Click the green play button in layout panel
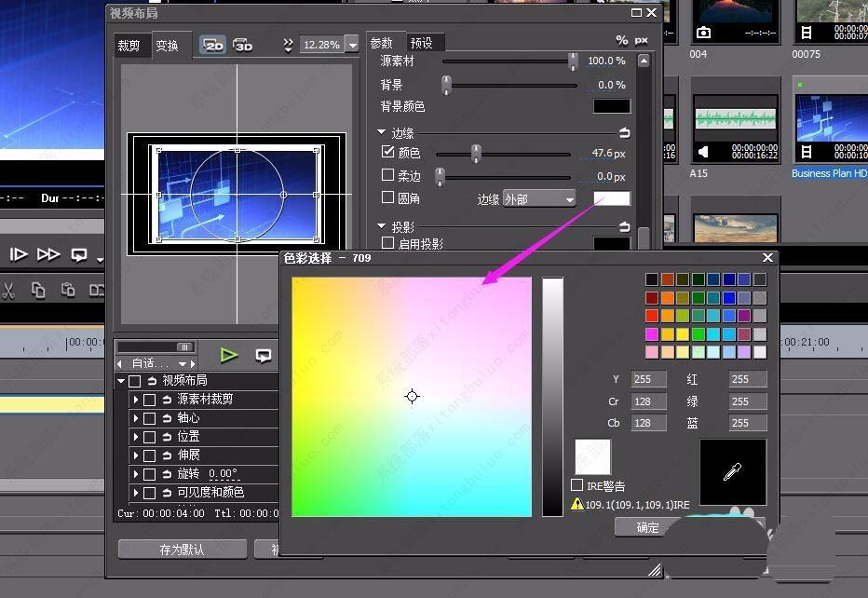 [x=228, y=355]
